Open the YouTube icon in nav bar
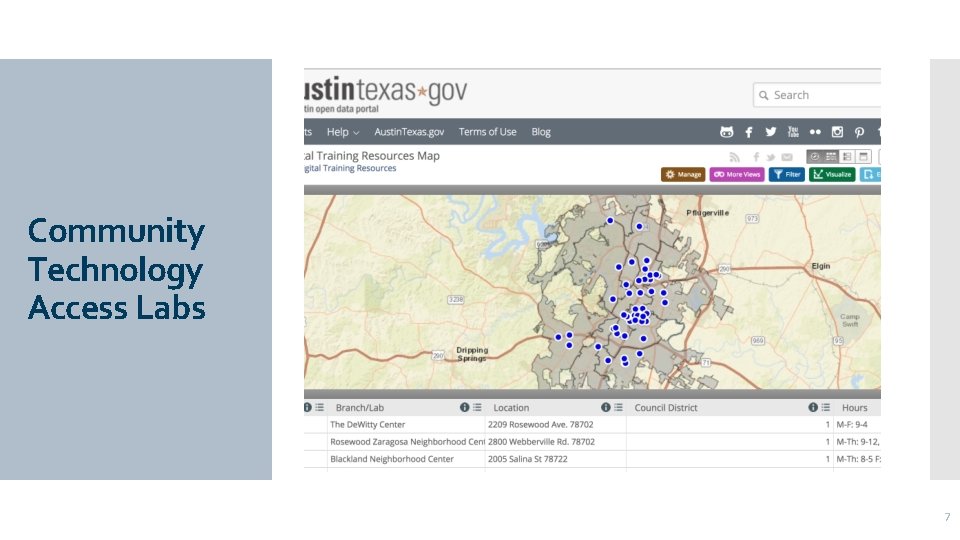 (x=793, y=132)
